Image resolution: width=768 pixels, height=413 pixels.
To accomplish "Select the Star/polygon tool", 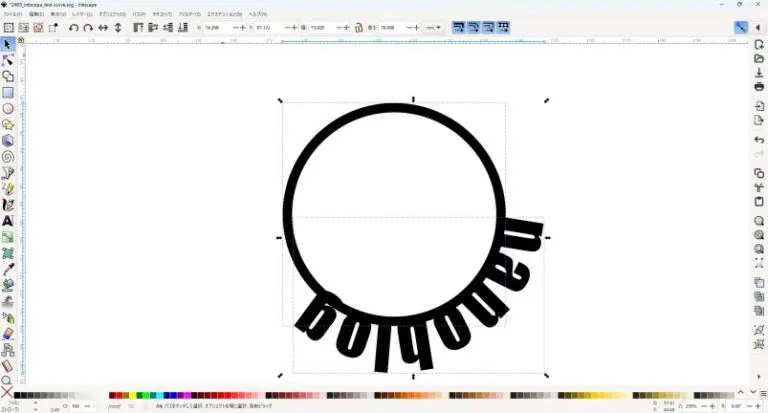I will (8, 124).
